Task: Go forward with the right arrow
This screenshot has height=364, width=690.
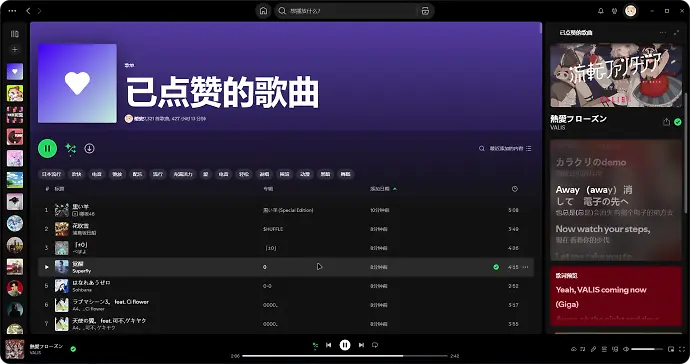Action: (40, 11)
